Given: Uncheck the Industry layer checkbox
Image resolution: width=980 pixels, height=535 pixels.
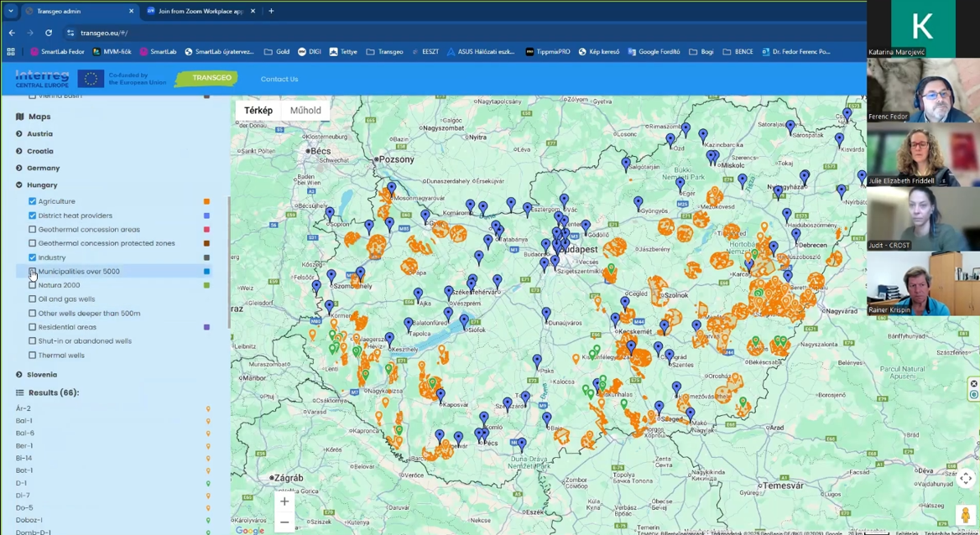Looking at the screenshot, I should pos(33,257).
